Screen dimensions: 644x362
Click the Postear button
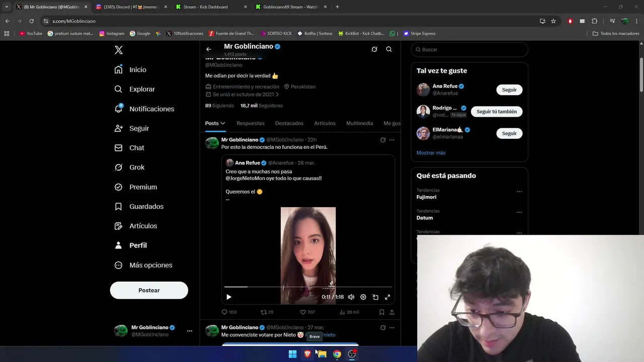(x=149, y=290)
